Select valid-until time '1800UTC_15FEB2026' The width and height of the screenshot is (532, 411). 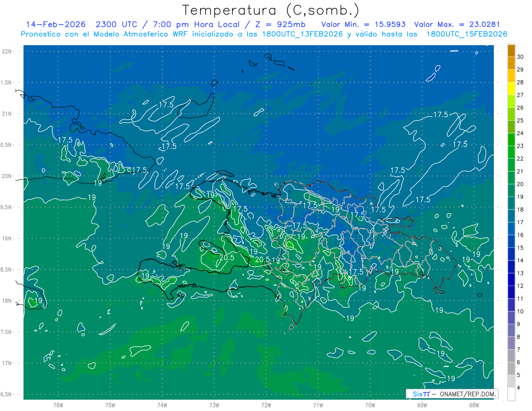coord(466,34)
